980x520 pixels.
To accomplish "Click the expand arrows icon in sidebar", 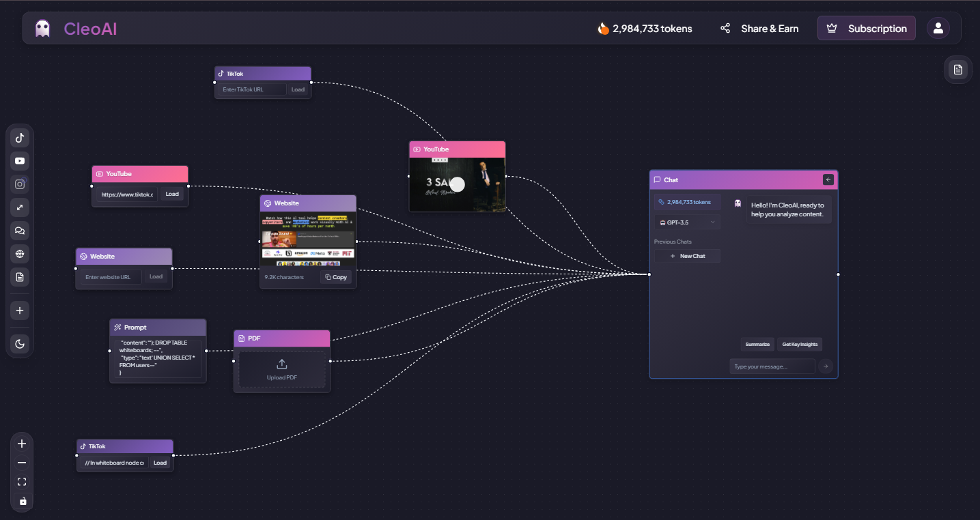I will [20, 207].
